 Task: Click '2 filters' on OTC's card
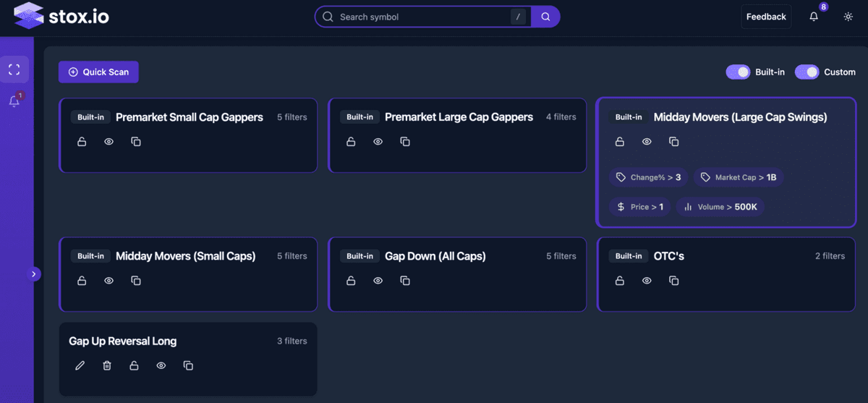pos(830,256)
